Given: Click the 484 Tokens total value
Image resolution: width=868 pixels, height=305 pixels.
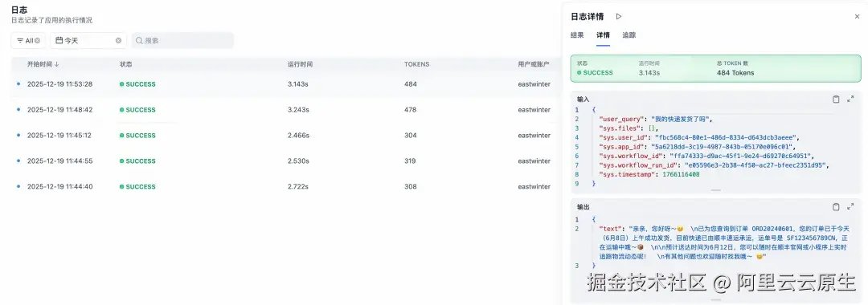Looking at the screenshot, I should click(735, 73).
